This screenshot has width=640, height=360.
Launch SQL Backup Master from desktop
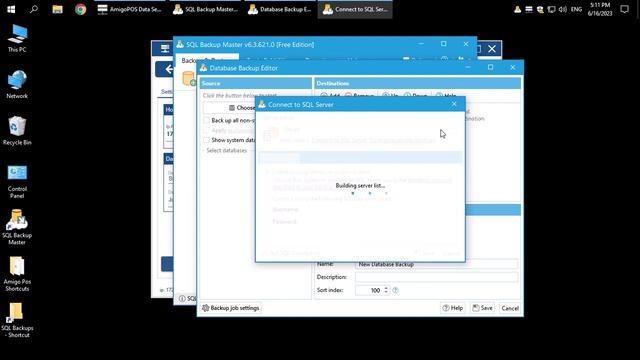point(17,227)
